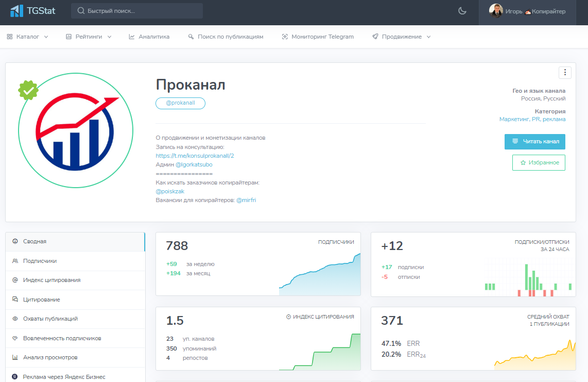Click the Охваты публикаций eye icon
588x382 pixels.
pyautogui.click(x=15, y=319)
